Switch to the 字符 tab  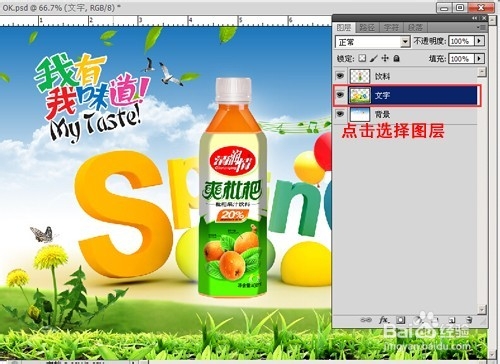click(x=391, y=27)
